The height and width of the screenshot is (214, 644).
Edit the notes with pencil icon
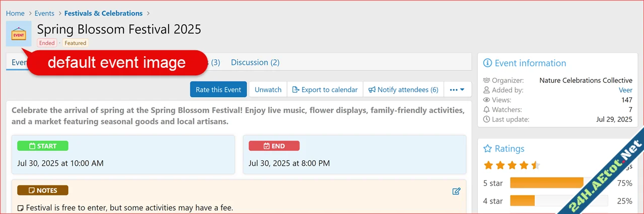point(457,191)
